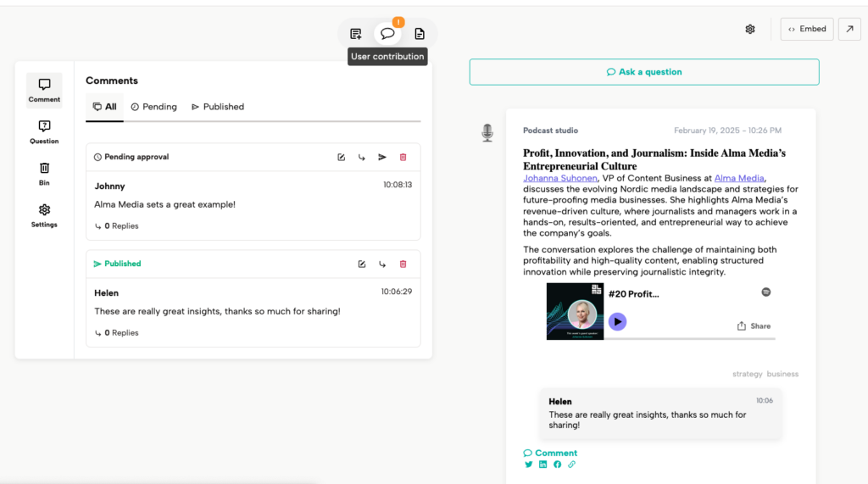Click the Podcast studio author label
868x484 pixels.
pos(550,131)
